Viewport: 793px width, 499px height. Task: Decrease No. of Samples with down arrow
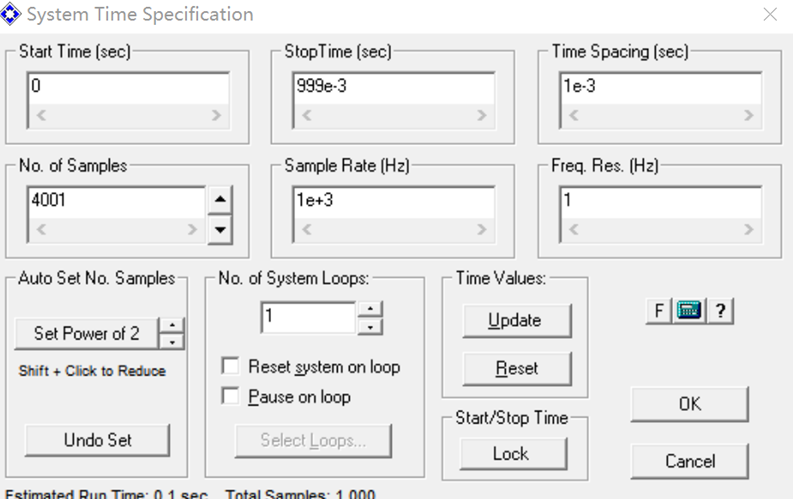(x=220, y=230)
